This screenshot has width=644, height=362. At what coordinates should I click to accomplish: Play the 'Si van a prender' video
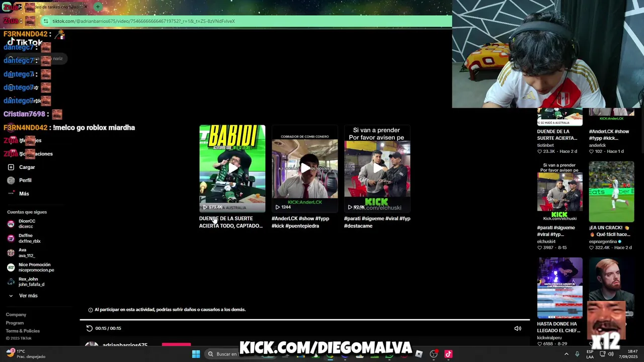coord(377,168)
